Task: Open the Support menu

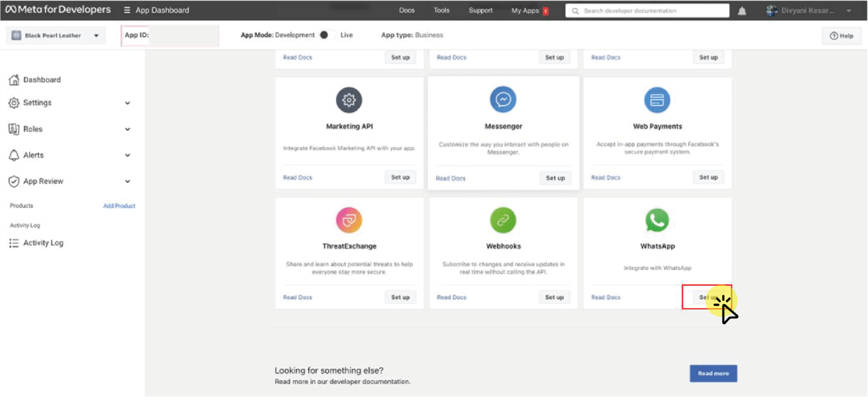Action: 481,10
